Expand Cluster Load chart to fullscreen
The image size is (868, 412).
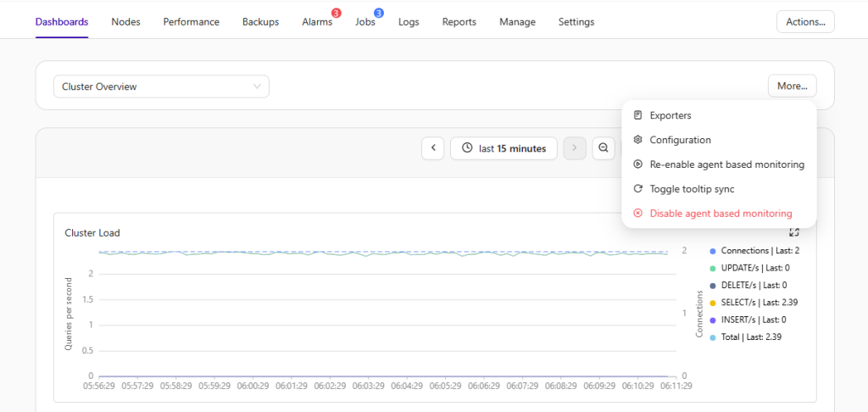(794, 232)
